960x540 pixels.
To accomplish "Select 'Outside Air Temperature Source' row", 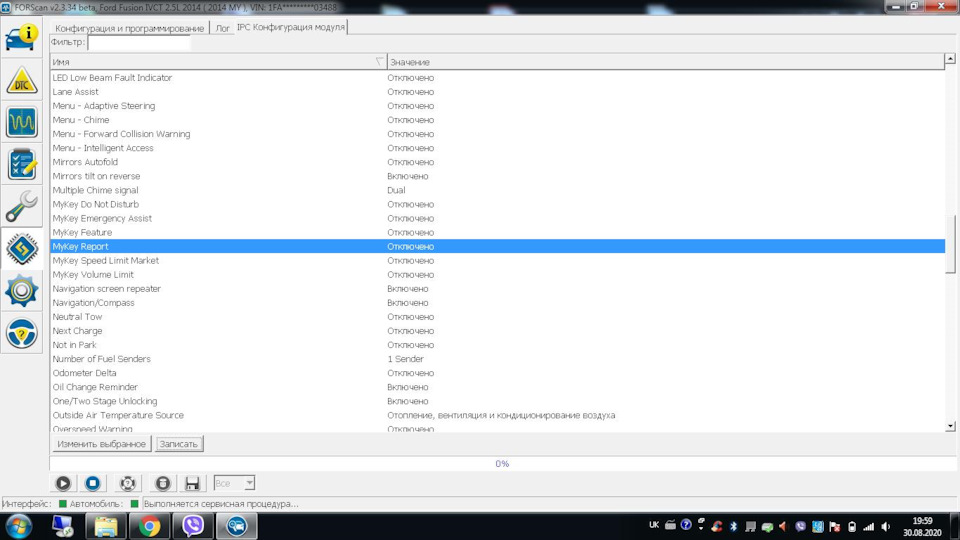I will (497, 416).
